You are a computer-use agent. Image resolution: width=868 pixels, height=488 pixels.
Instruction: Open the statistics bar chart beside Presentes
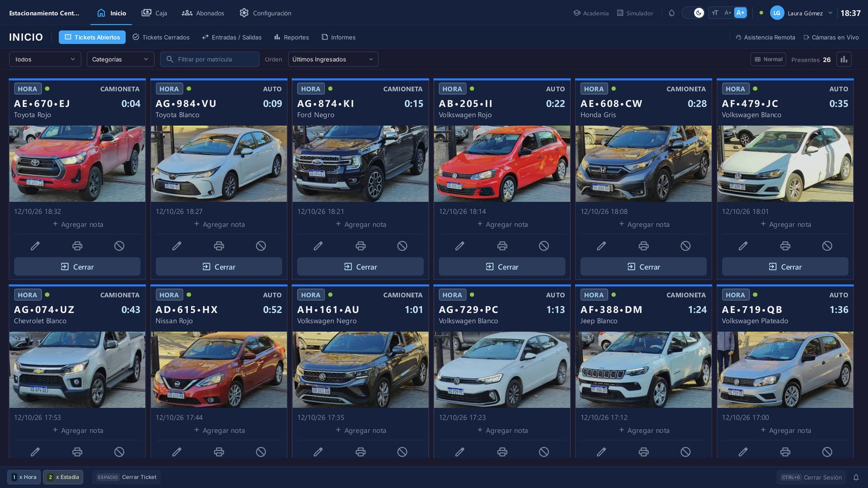(x=844, y=60)
